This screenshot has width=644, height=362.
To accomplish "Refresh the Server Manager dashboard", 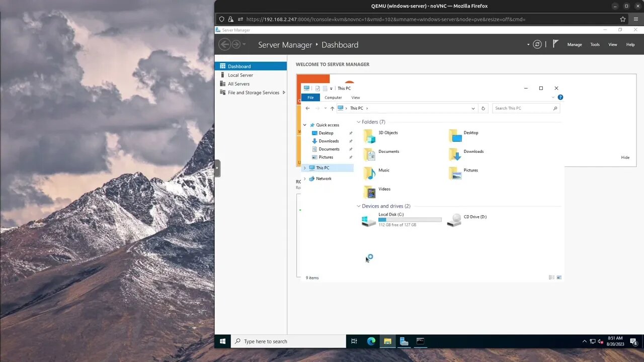I will click(537, 44).
